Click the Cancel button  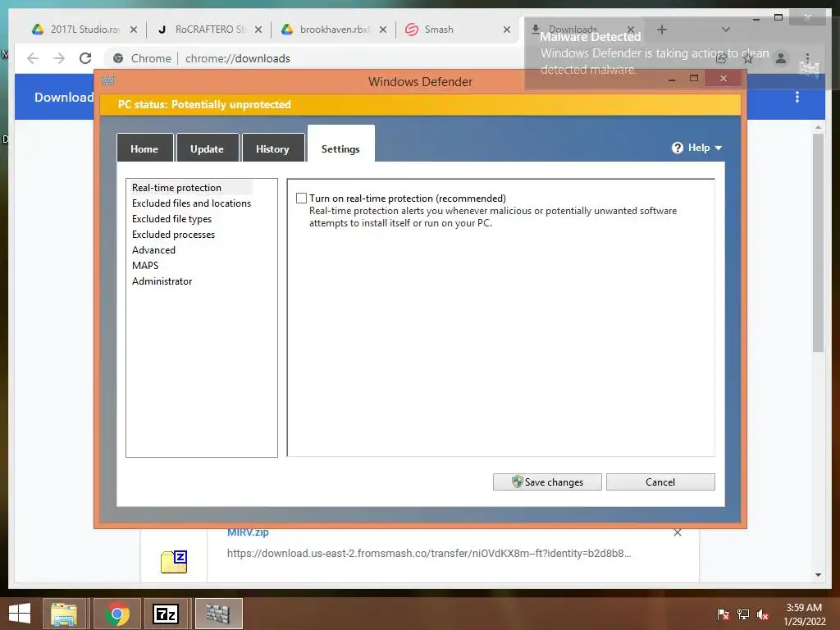tap(660, 482)
